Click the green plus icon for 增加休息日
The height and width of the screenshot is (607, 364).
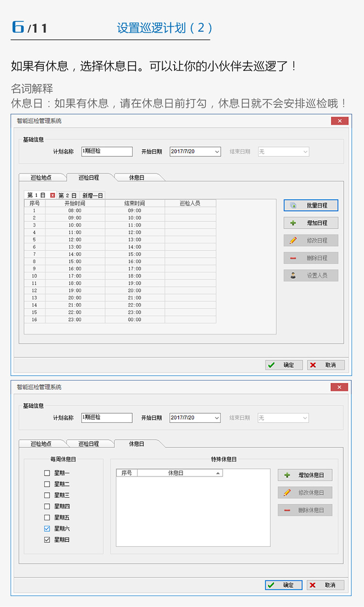point(287,475)
